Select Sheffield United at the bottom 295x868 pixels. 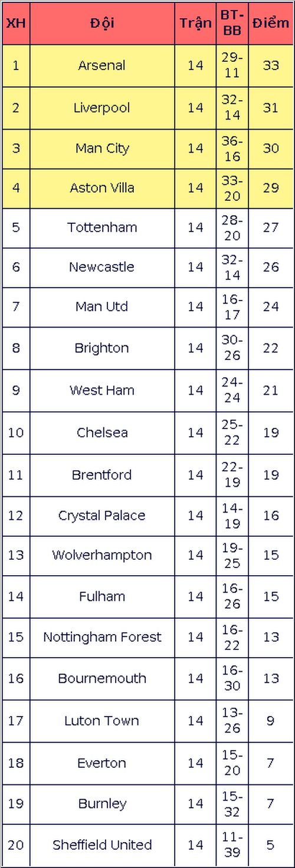pyautogui.click(x=101, y=845)
